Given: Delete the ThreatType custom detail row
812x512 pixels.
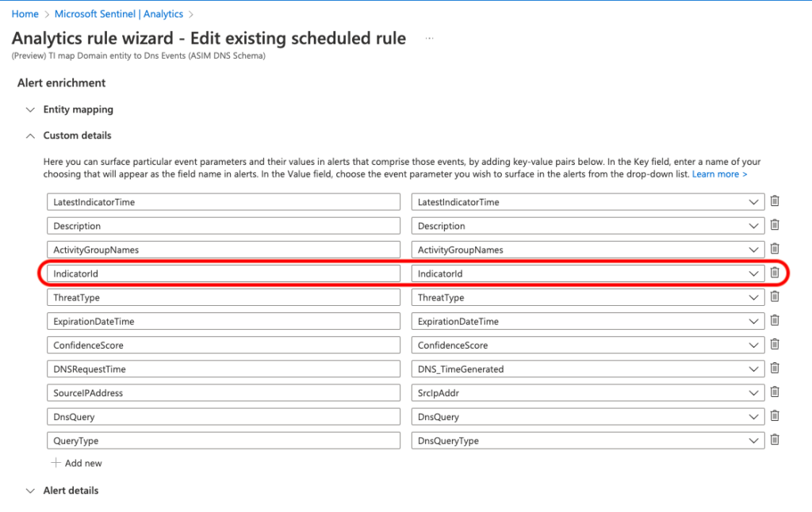Looking at the screenshot, I should [775, 296].
